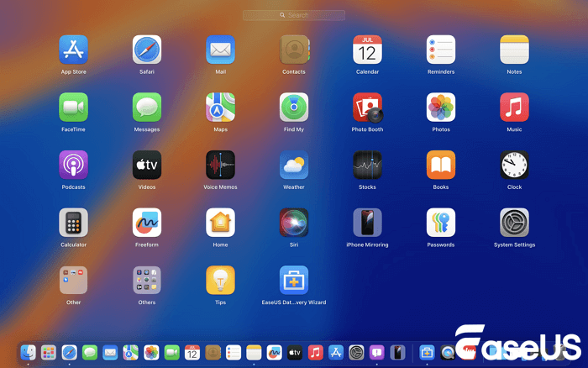Open Stocks app
The image size is (588, 368).
(x=368, y=165)
